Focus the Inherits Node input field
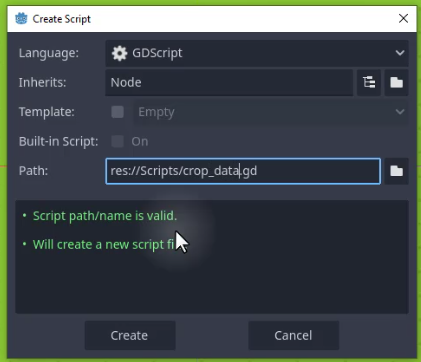421x362 pixels. point(229,82)
